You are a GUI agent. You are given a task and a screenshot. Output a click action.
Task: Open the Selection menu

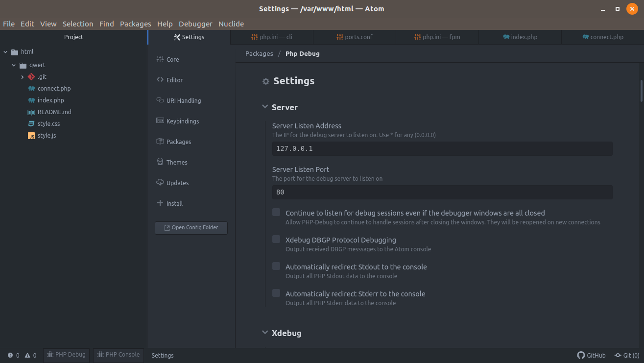click(78, 24)
